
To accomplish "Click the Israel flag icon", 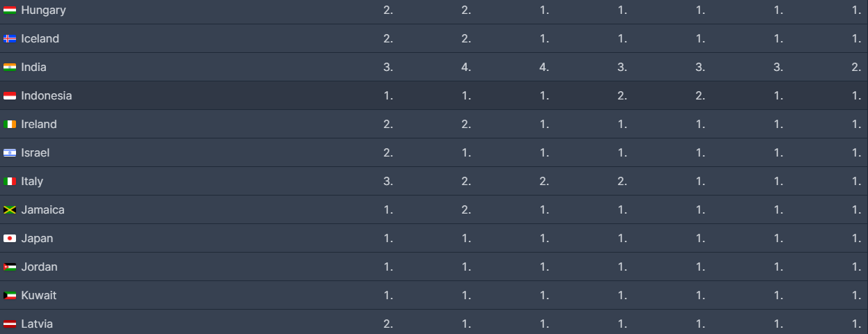I will pos(10,153).
